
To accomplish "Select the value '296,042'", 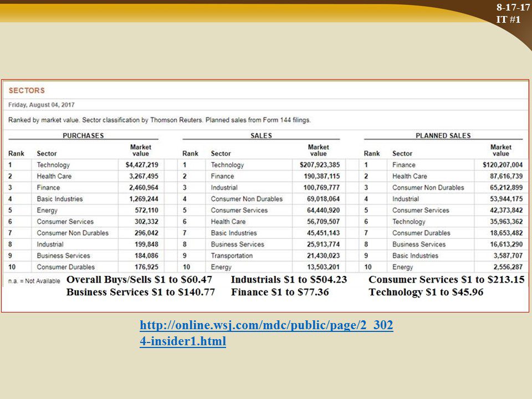I will 146,233.
